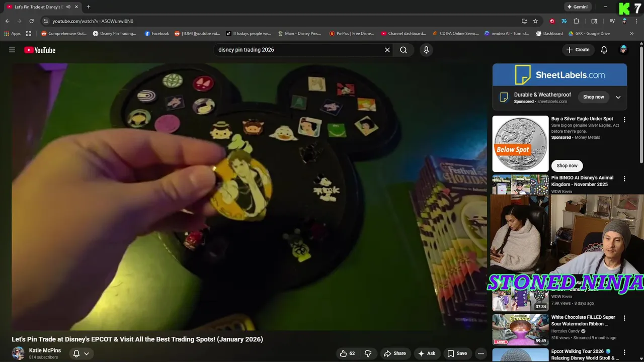Click Shop now on SheetLabels ad
This screenshot has width=644, height=362.
[594, 97]
